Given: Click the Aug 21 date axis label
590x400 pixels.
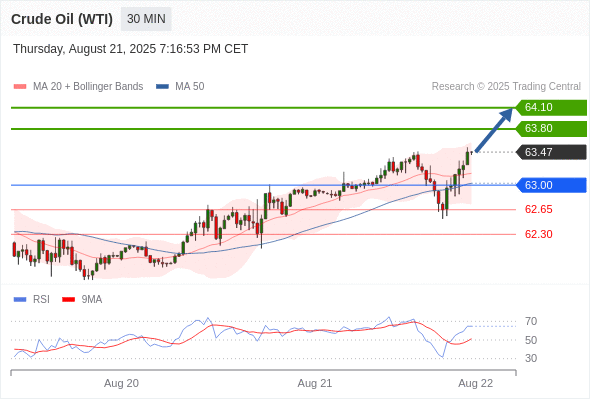Looking at the screenshot, I should pyautogui.click(x=315, y=383).
